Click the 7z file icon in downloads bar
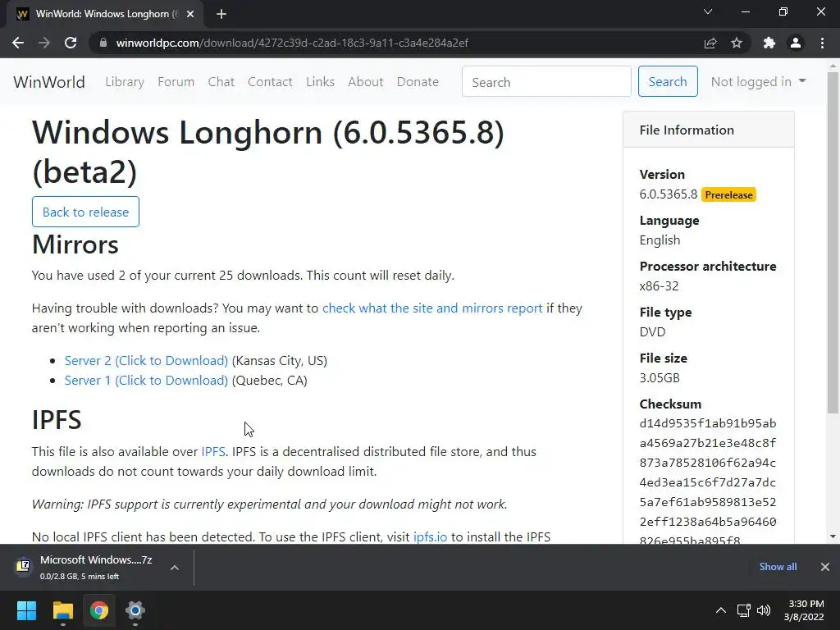 click(x=23, y=566)
